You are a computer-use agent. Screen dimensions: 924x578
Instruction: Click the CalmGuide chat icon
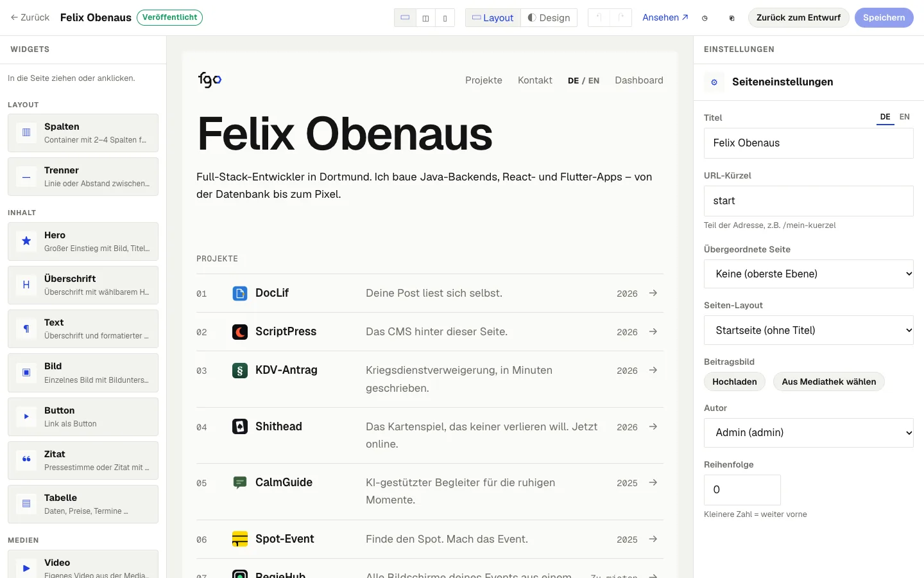click(x=240, y=483)
